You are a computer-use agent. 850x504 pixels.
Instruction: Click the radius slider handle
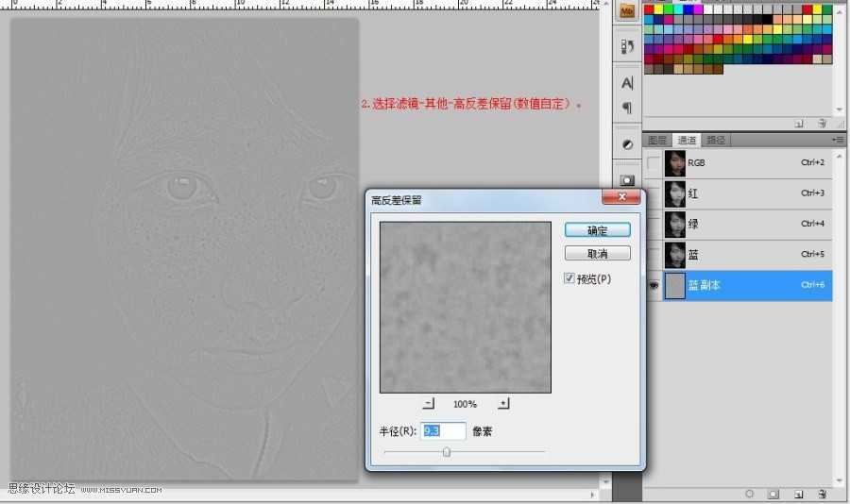coord(446,452)
